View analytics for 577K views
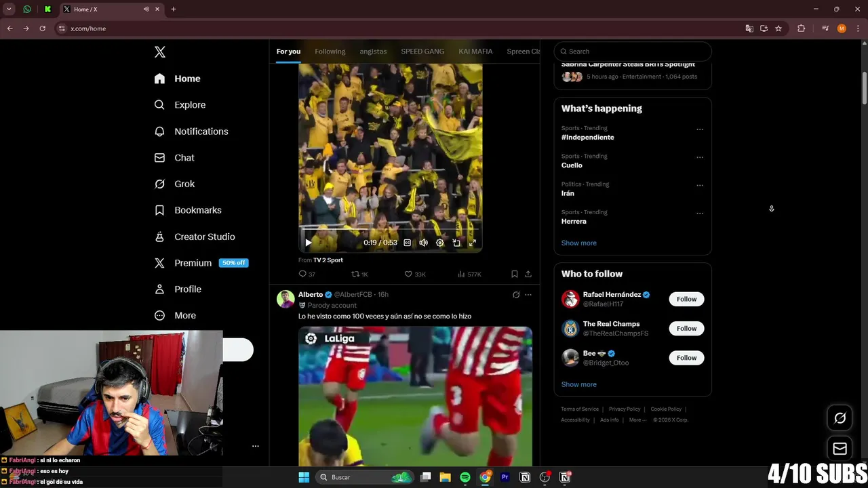Image resolution: width=868 pixels, height=488 pixels. (x=469, y=274)
